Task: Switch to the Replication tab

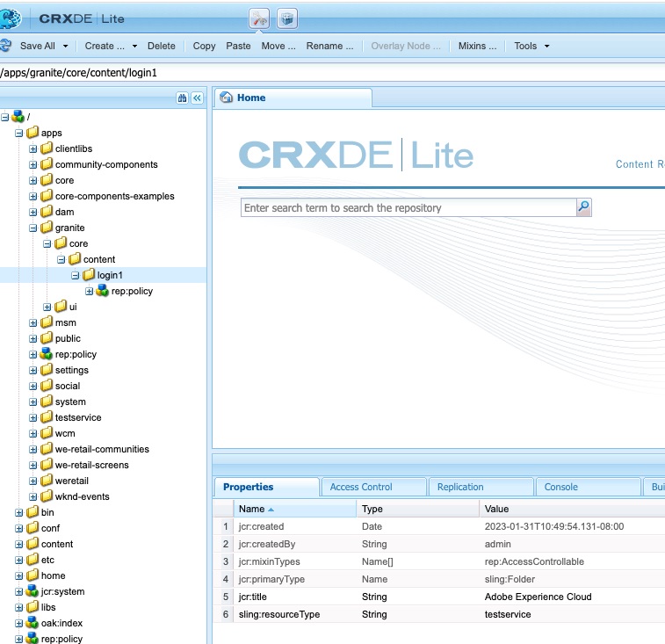Action: 481,487
